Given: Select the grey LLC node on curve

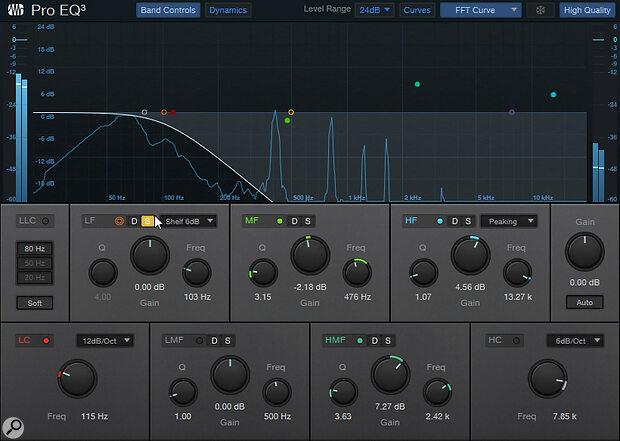Looking at the screenshot, I should pos(144,112).
